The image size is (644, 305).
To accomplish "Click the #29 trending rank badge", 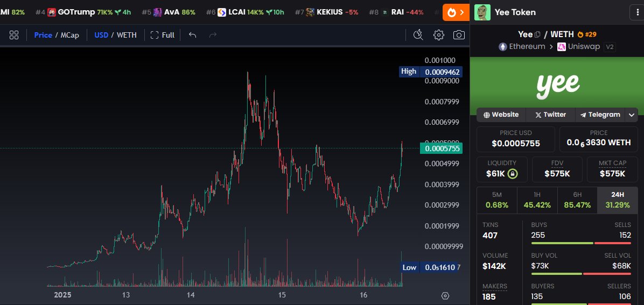I will [586, 34].
